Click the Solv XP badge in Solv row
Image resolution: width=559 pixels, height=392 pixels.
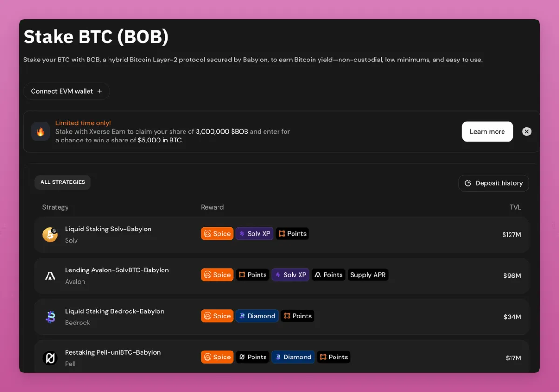tap(254, 234)
